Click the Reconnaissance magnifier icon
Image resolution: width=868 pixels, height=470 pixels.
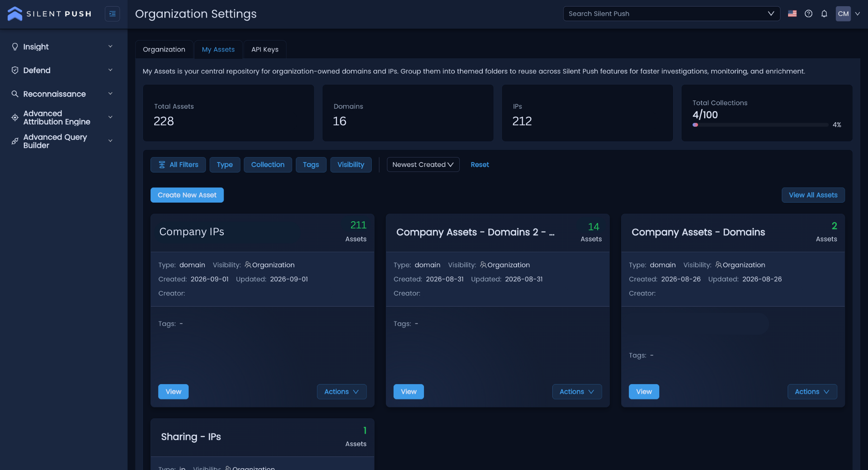(15, 94)
